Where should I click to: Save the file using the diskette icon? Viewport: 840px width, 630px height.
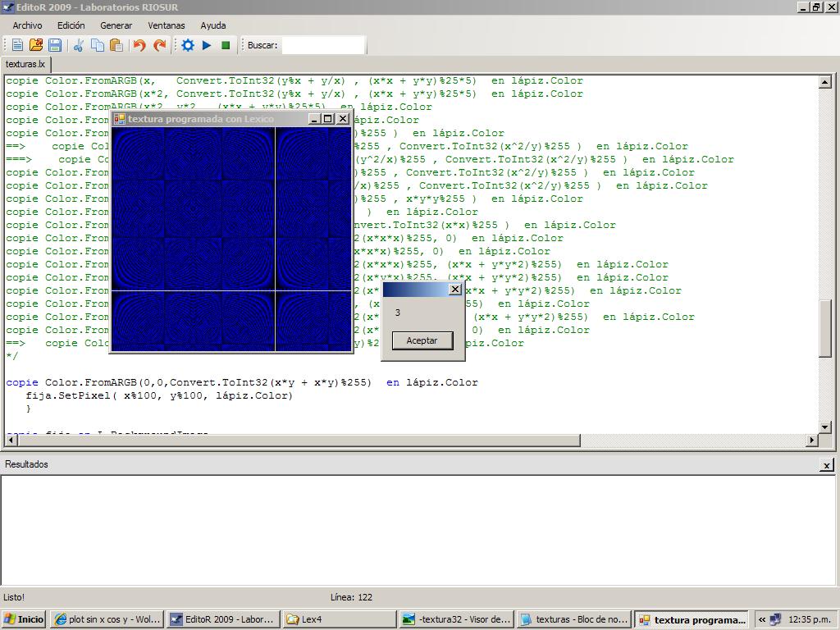point(55,45)
